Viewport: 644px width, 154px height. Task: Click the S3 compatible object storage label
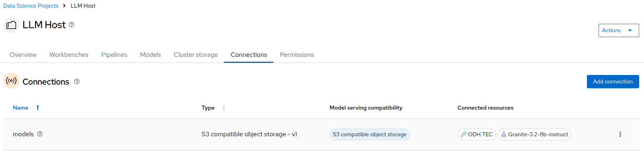(x=369, y=134)
